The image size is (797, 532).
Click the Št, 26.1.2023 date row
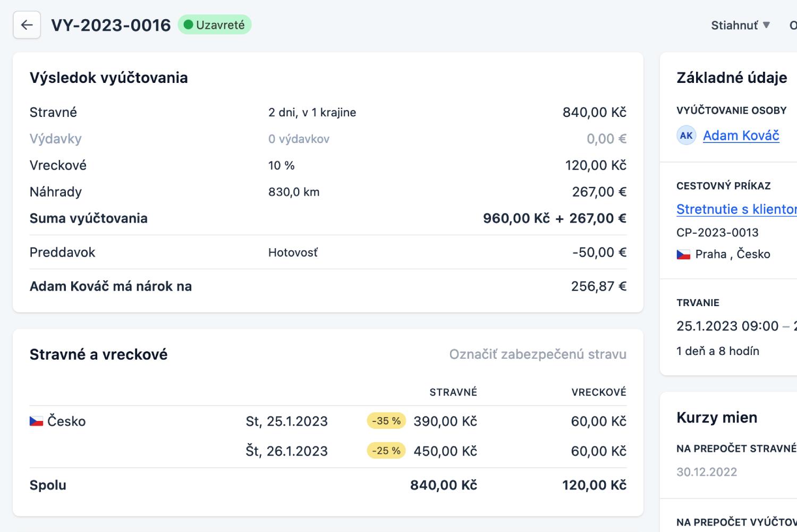pyautogui.click(x=286, y=451)
